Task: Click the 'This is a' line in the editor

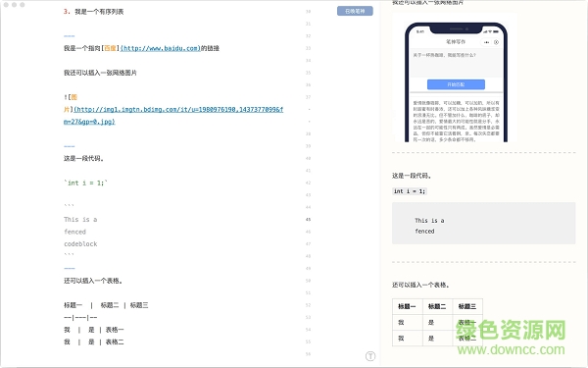Action: 80,219
